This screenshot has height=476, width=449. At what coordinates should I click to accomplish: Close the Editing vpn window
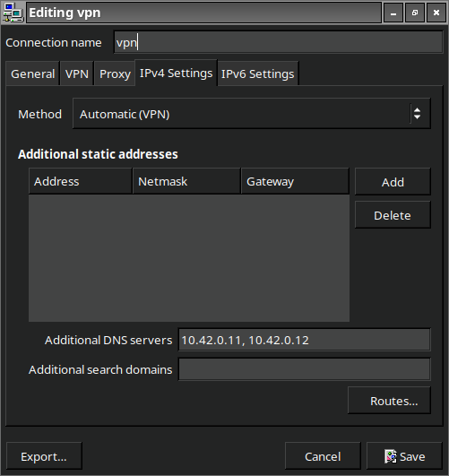point(436,13)
